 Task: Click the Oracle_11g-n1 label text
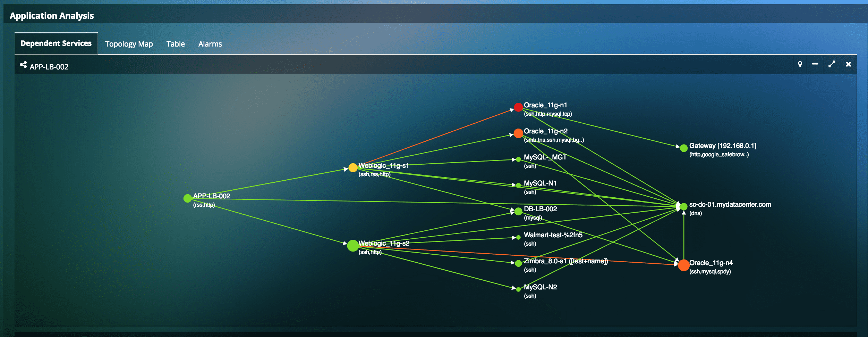click(545, 105)
